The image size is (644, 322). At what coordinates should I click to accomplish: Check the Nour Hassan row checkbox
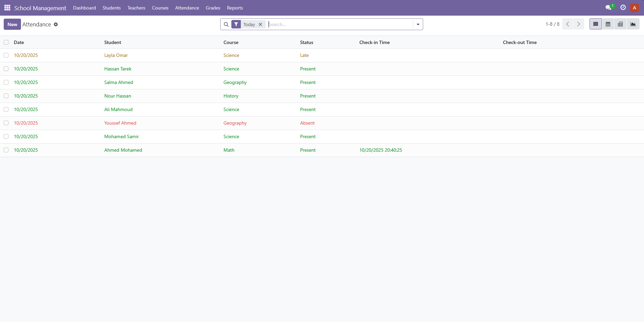6,96
